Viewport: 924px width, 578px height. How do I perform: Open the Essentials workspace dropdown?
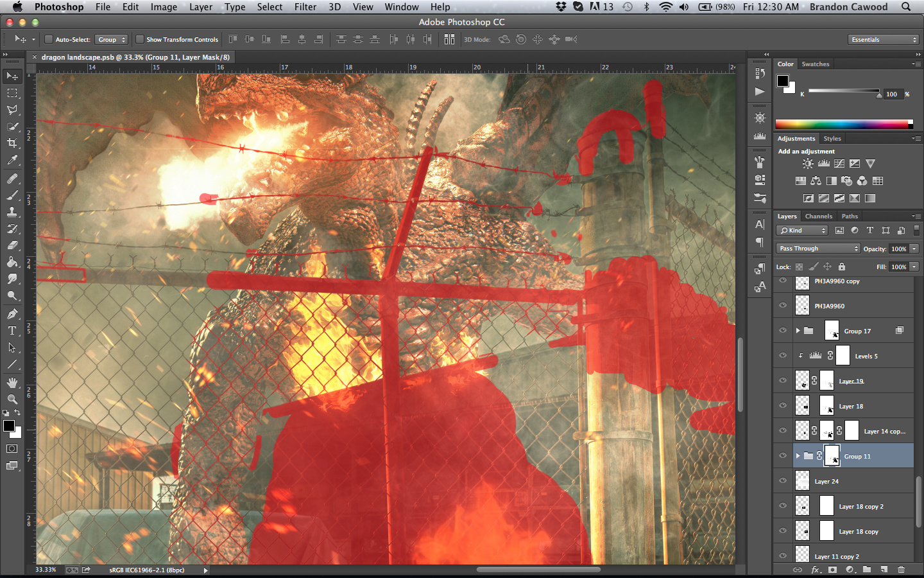pos(884,39)
